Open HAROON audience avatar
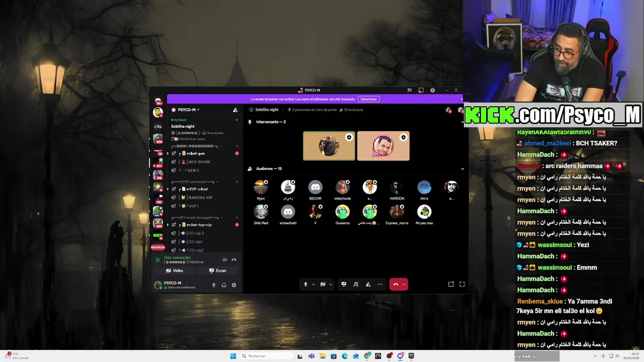This screenshot has height=362, width=644. pos(397,187)
